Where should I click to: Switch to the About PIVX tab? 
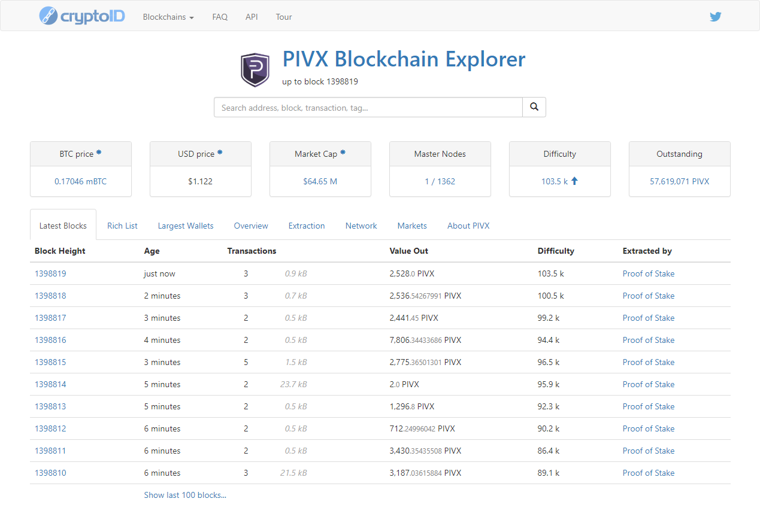(x=468, y=226)
